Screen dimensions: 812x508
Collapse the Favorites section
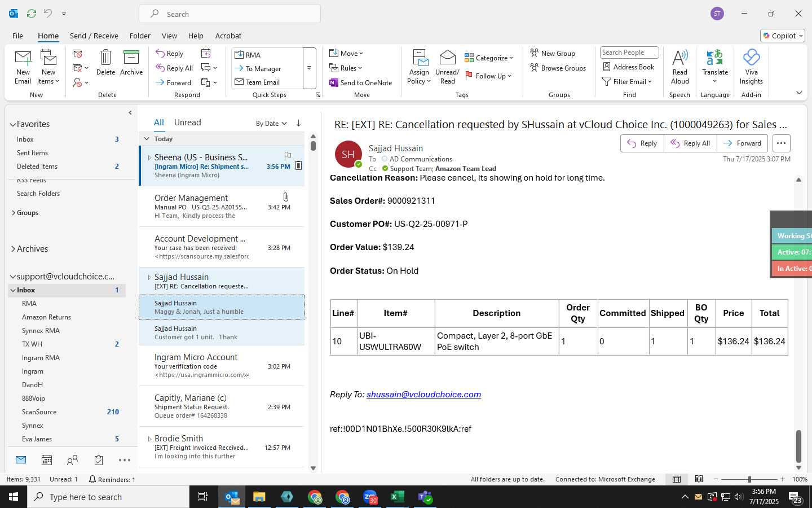[x=12, y=124]
